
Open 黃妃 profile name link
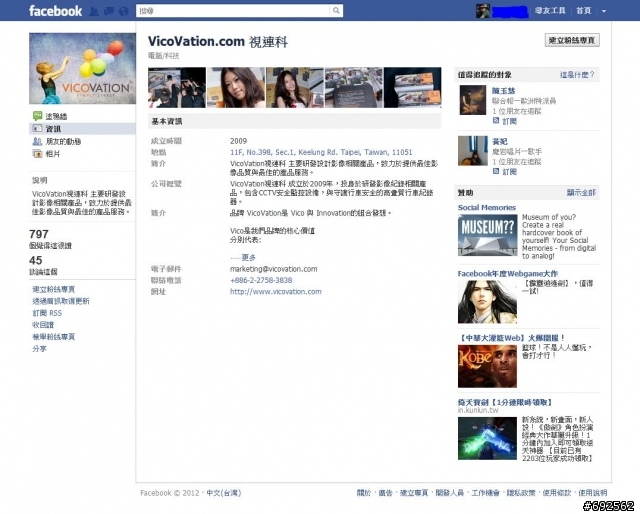500,142
